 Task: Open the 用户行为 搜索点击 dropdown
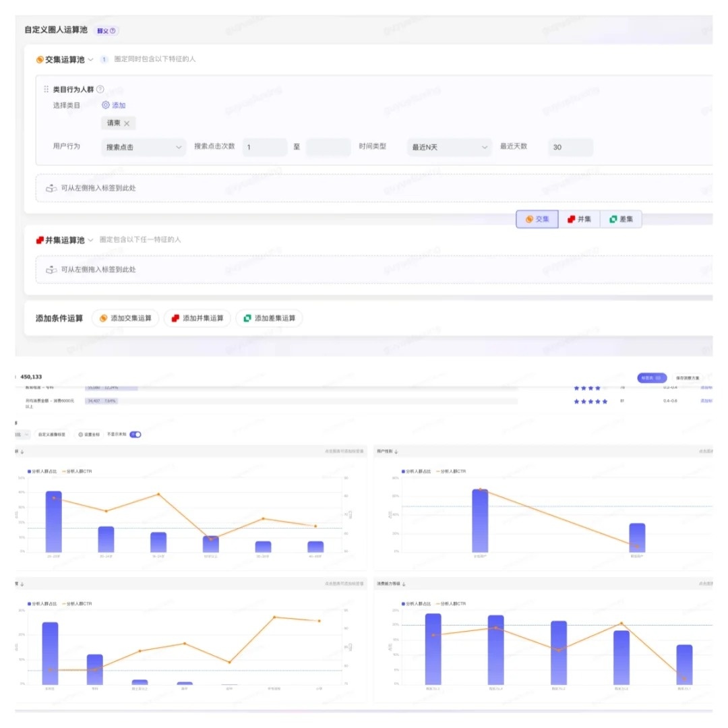144,147
